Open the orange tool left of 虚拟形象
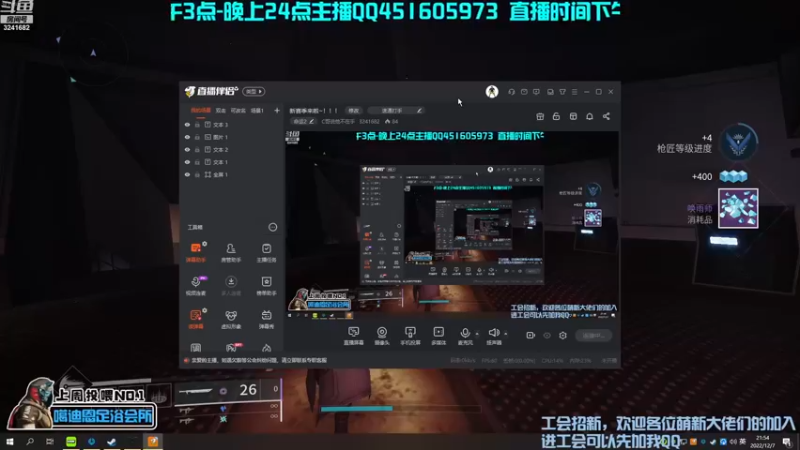The height and width of the screenshot is (450, 800). click(x=196, y=319)
